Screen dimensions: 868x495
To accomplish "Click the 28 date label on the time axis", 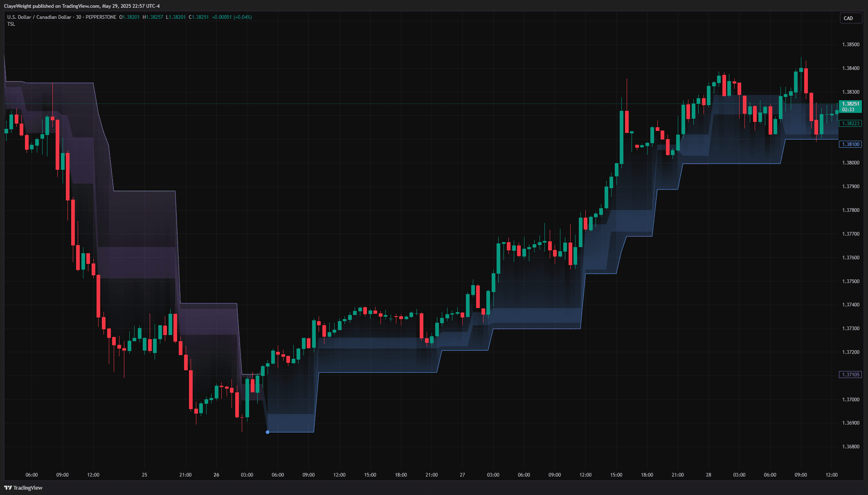I will click(x=709, y=475).
